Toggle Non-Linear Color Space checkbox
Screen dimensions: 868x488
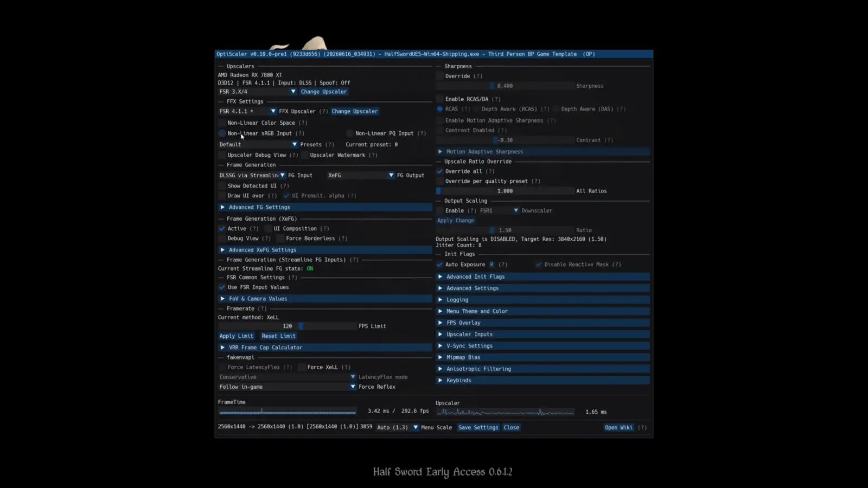[222, 123]
